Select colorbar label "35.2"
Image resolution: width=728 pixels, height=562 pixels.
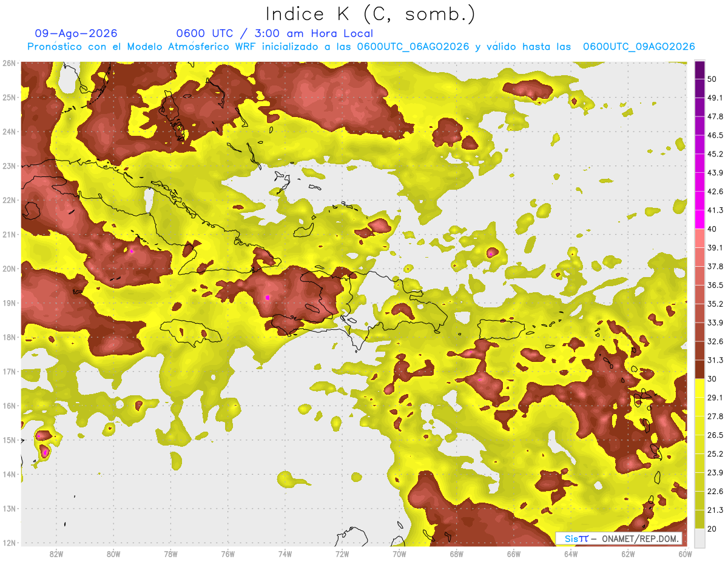pos(715,304)
